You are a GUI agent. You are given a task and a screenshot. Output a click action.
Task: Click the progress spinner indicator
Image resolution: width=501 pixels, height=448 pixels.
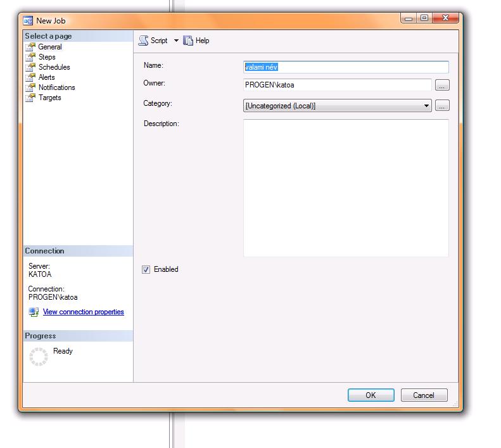pyautogui.click(x=39, y=357)
